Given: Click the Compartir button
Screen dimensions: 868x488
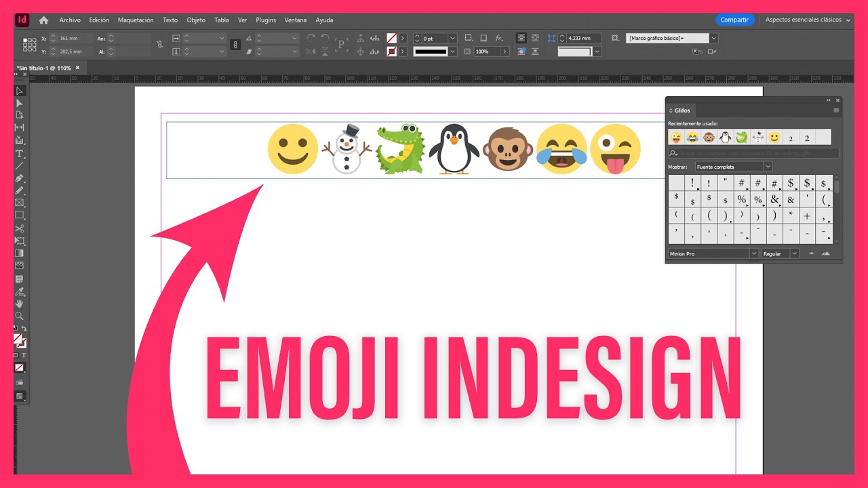Looking at the screenshot, I should (734, 20).
